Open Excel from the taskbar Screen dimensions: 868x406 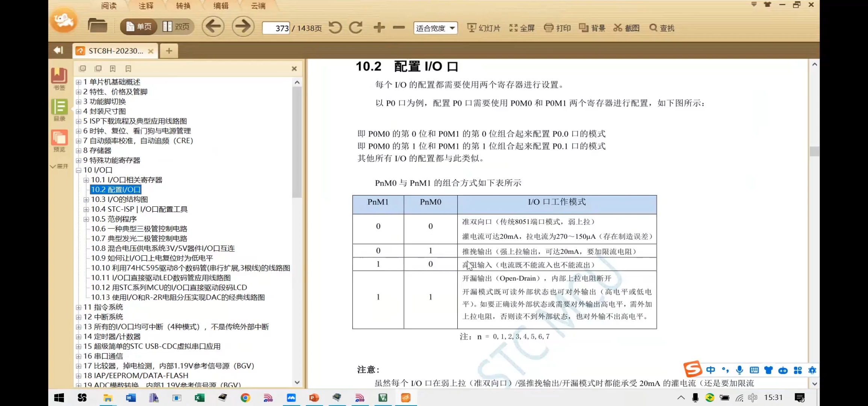click(x=200, y=398)
